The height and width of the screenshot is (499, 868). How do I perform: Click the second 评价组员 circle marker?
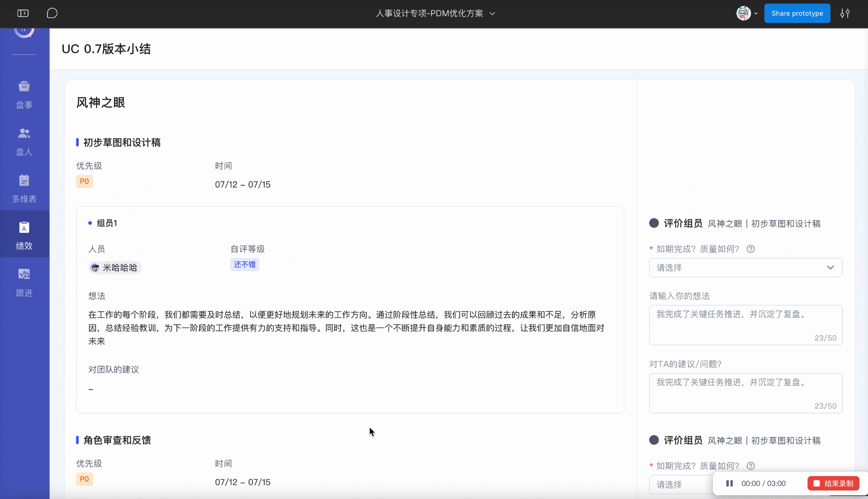(x=654, y=440)
